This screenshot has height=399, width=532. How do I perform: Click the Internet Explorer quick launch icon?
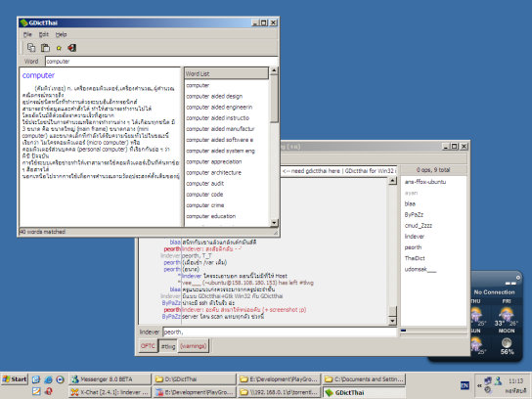coord(48,379)
